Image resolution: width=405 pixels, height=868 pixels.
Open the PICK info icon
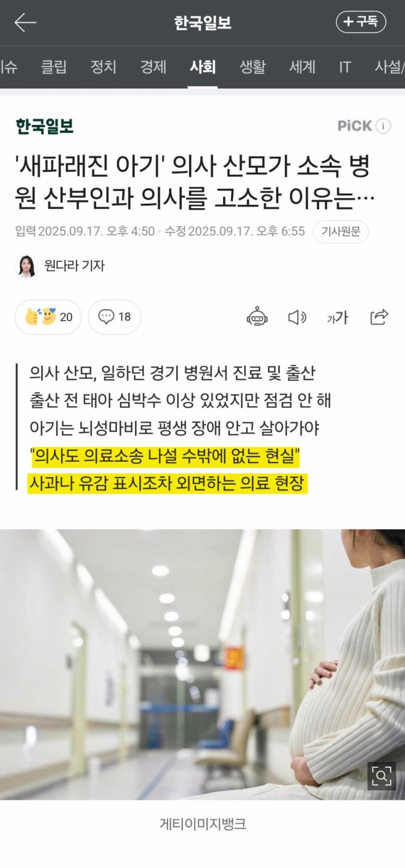click(x=383, y=126)
